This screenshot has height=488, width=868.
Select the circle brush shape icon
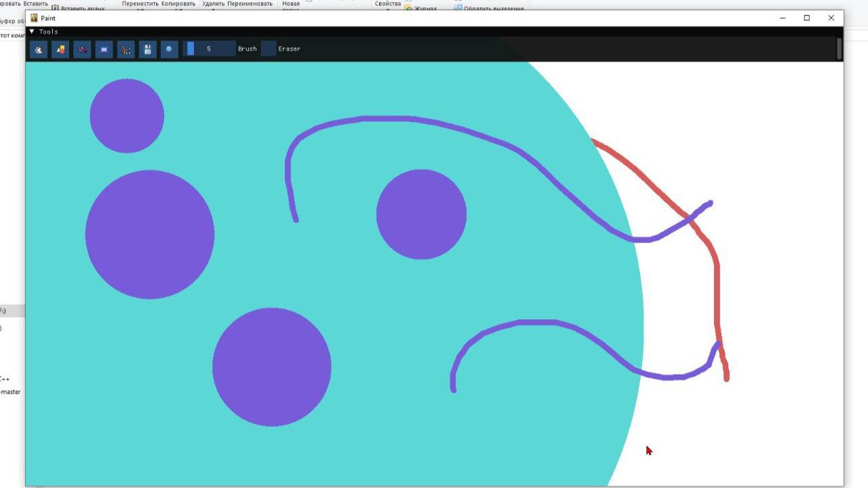(x=169, y=49)
